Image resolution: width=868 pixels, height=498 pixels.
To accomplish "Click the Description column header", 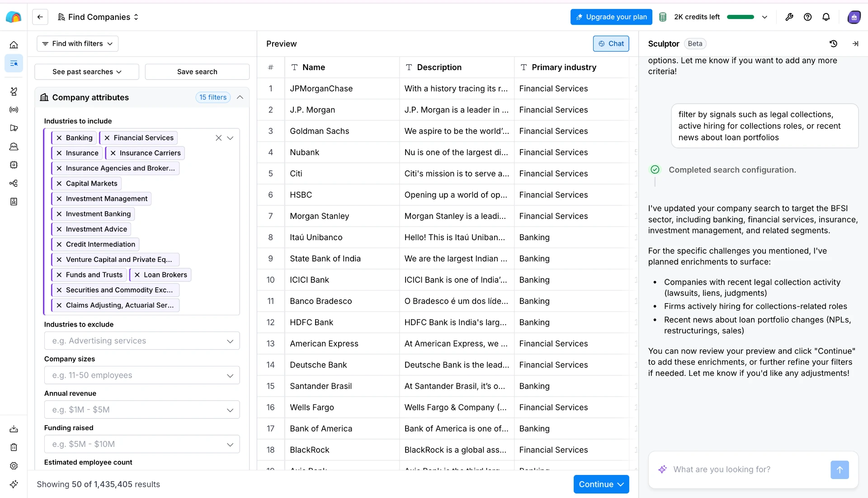I will point(457,67).
